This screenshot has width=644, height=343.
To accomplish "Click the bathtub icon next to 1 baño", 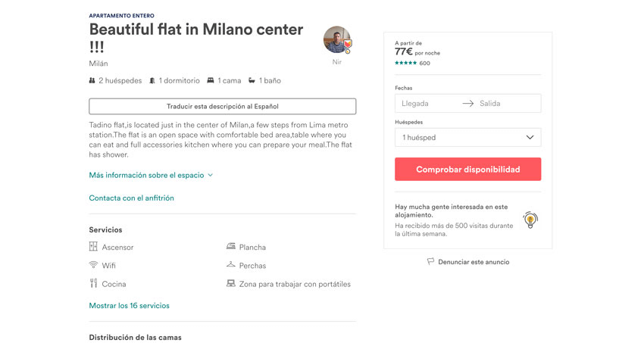I will click(x=252, y=80).
